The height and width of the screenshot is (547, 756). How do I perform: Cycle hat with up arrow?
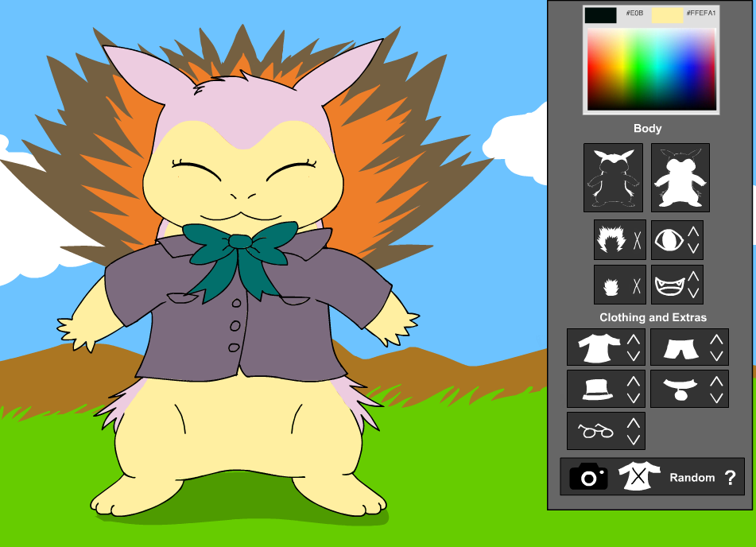point(634,381)
